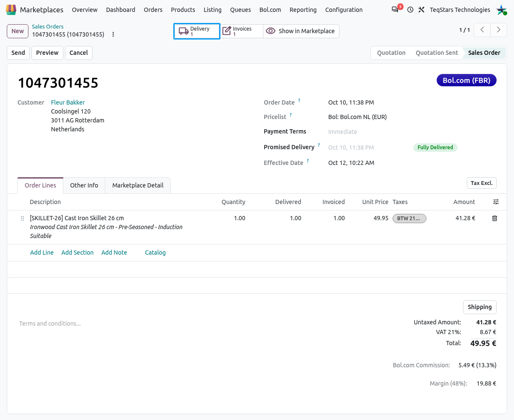The image size is (514, 420).
Task: Select the Quotation status stage
Action: click(x=391, y=53)
